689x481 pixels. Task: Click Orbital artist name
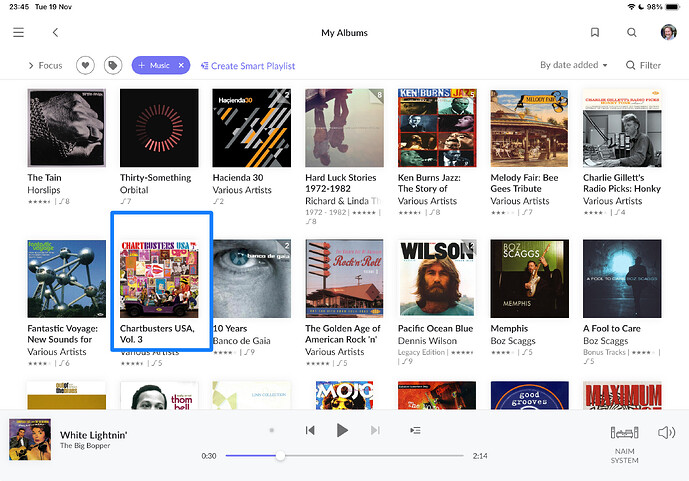click(x=134, y=190)
